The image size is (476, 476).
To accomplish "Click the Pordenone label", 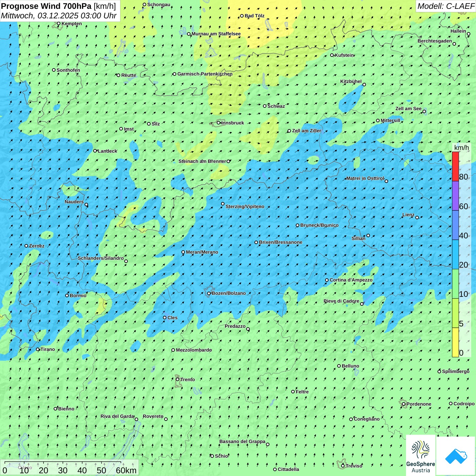I will [419, 404].
